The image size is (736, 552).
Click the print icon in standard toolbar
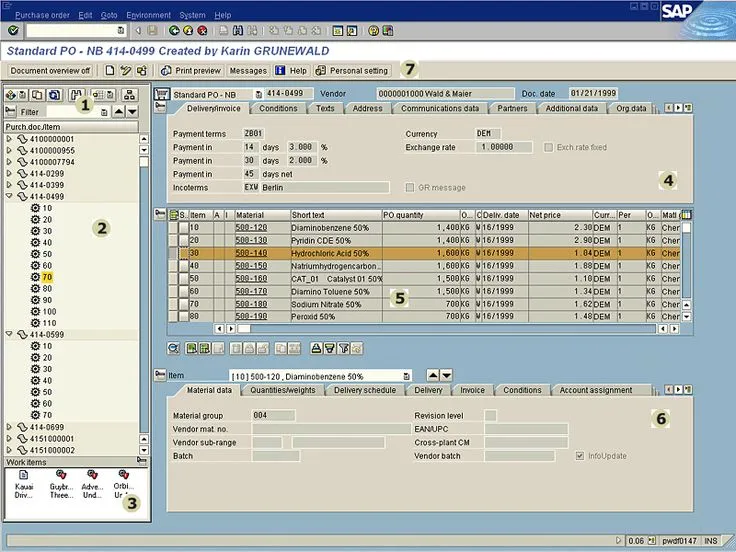224,31
